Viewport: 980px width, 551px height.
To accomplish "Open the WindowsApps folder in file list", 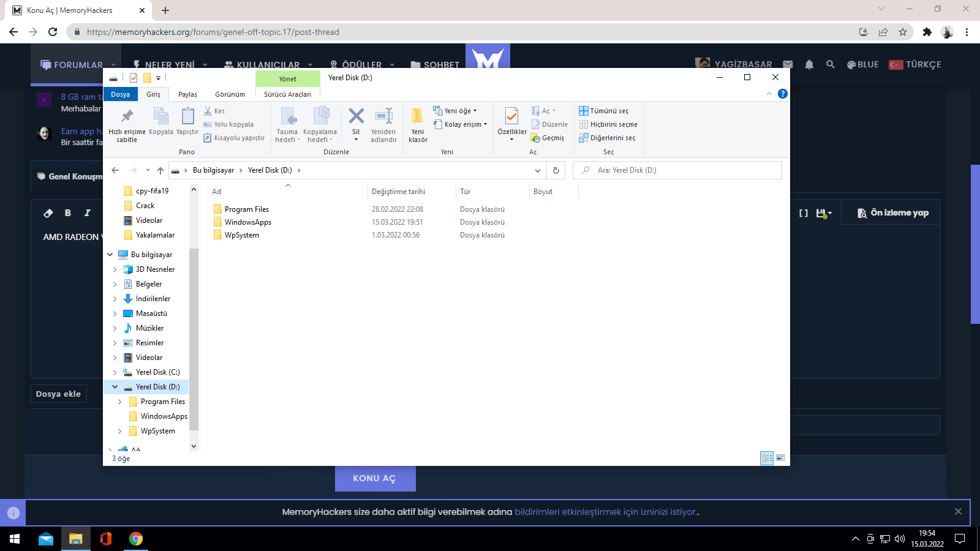I will coord(247,222).
